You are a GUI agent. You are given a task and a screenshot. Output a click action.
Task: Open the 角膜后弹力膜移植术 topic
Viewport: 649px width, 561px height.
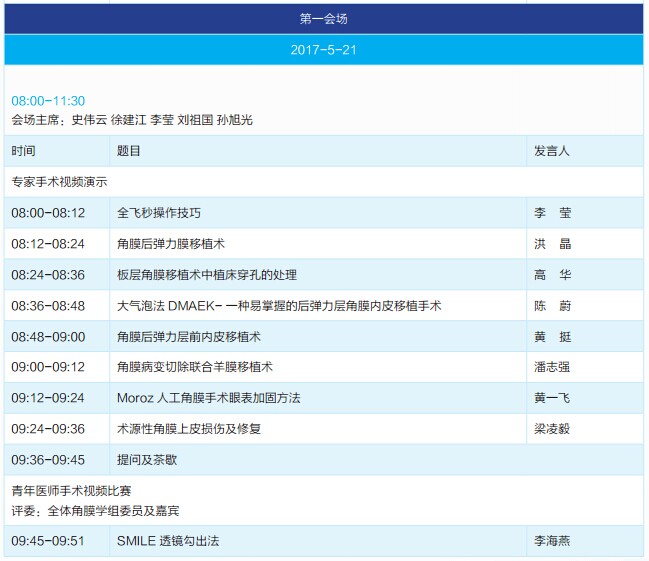coord(171,244)
